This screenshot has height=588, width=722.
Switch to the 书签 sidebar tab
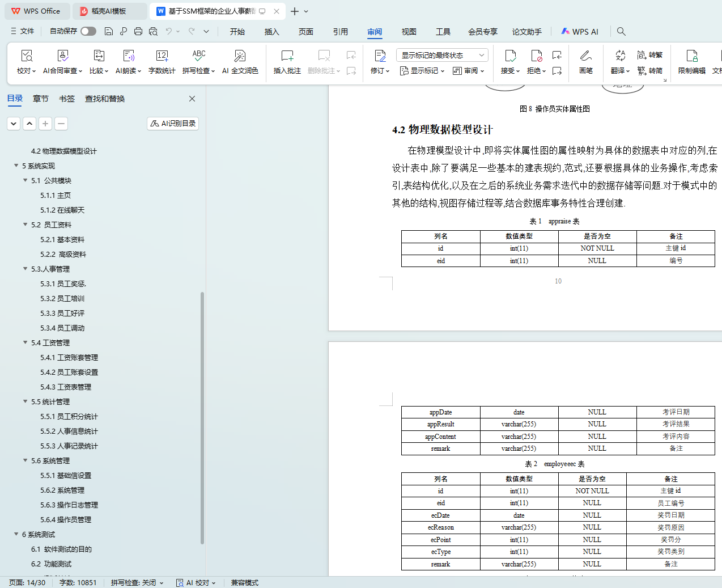point(66,99)
